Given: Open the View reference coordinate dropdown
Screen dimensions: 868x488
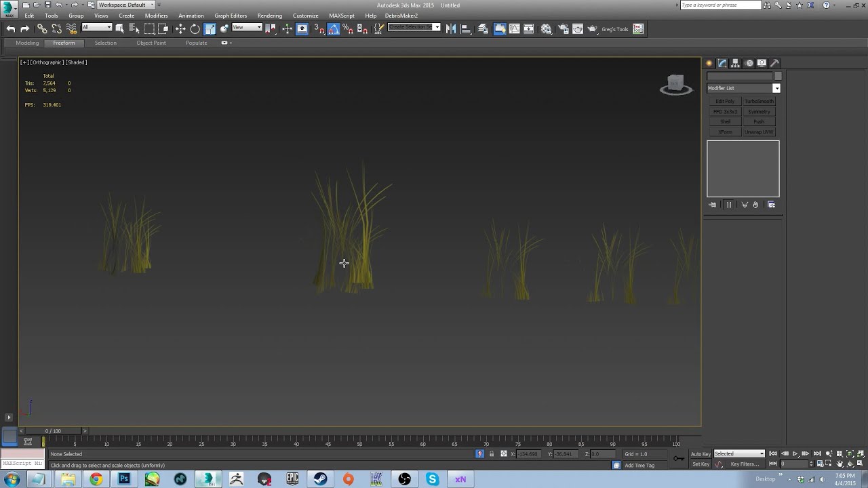Looking at the screenshot, I should click(247, 28).
